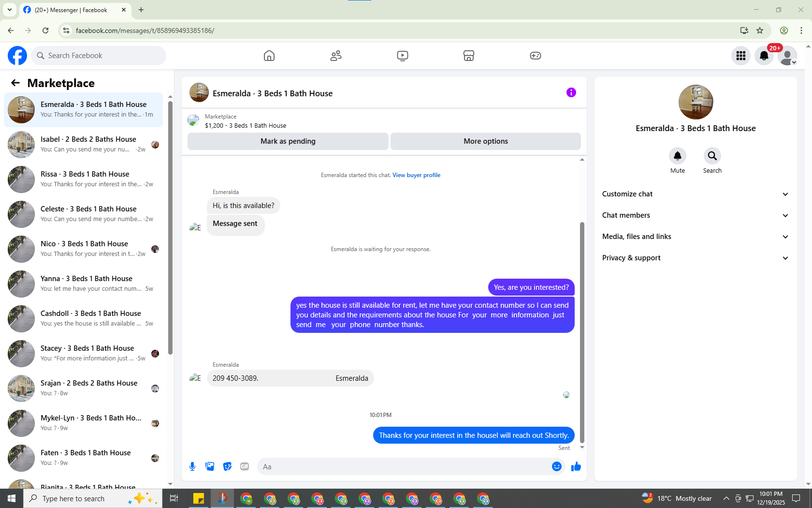This screenshot has height=508, width=812.
Task: Click the Windows search box
Action: click(x=93, y=498)
